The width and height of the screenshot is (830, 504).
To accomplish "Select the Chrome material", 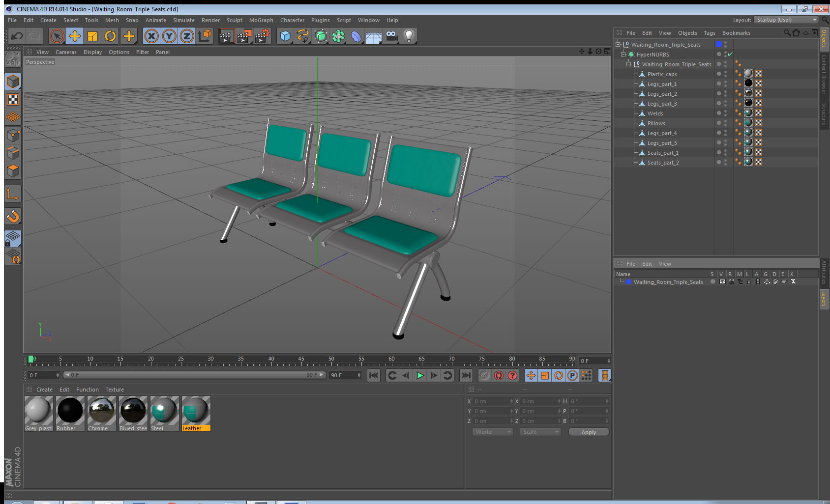I will 101,414.
